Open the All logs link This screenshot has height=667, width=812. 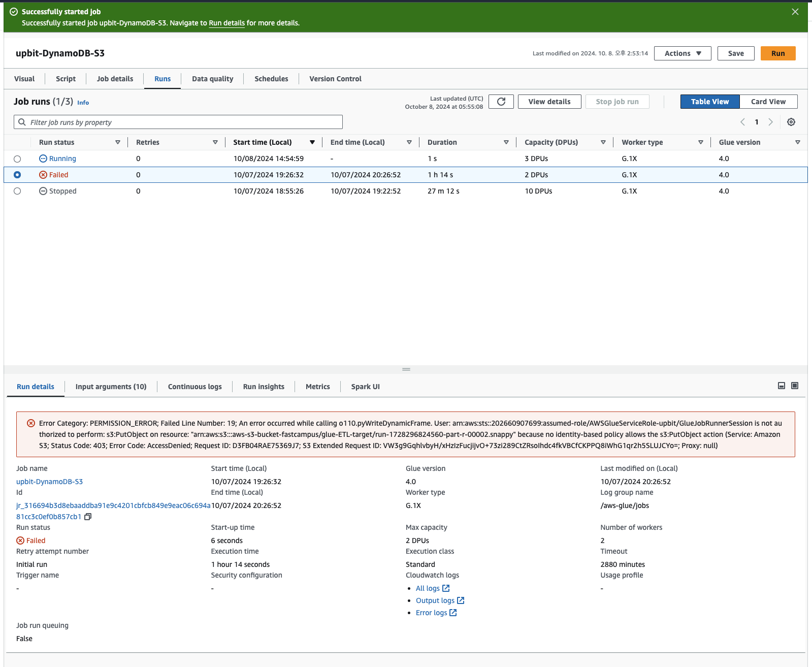[x=433, y=588]
